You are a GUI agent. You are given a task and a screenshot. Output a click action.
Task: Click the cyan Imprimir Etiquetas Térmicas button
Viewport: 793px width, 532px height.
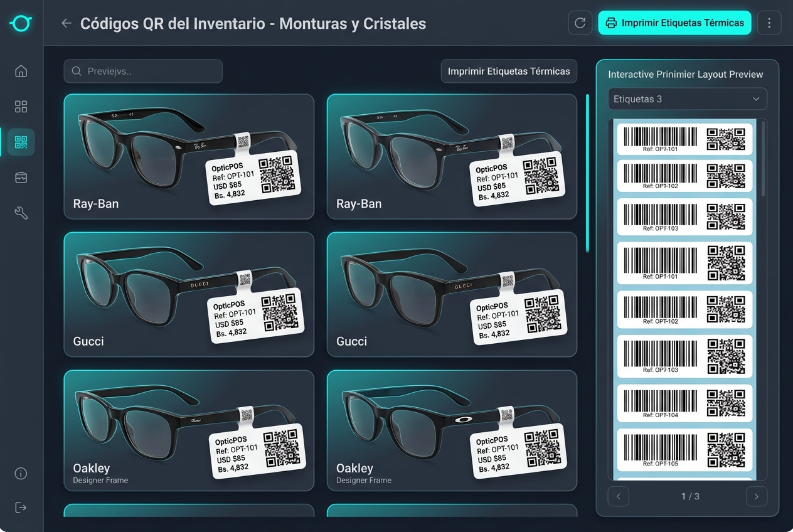(674, 23)
